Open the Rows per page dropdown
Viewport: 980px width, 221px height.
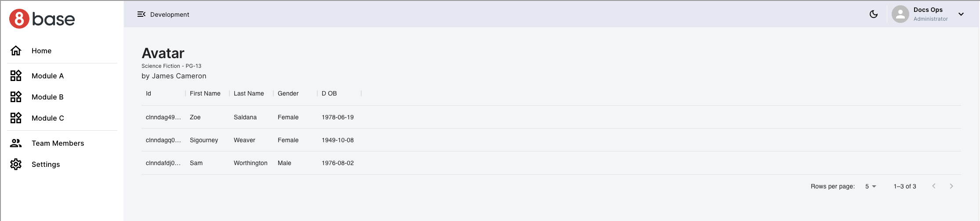point(871,186)
